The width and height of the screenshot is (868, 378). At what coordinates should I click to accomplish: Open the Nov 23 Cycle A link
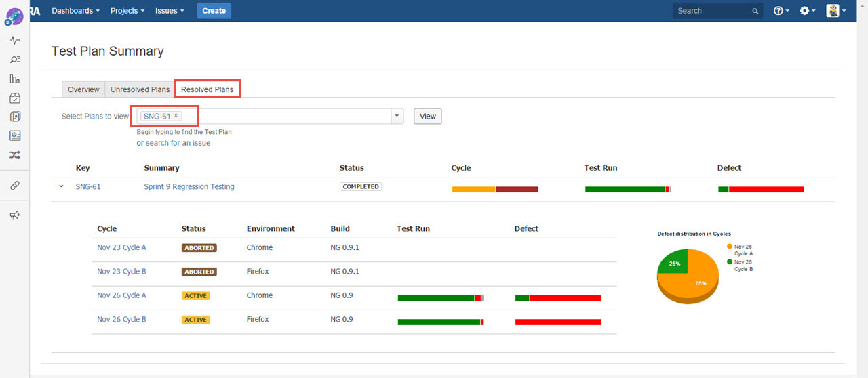click(121, 248)
